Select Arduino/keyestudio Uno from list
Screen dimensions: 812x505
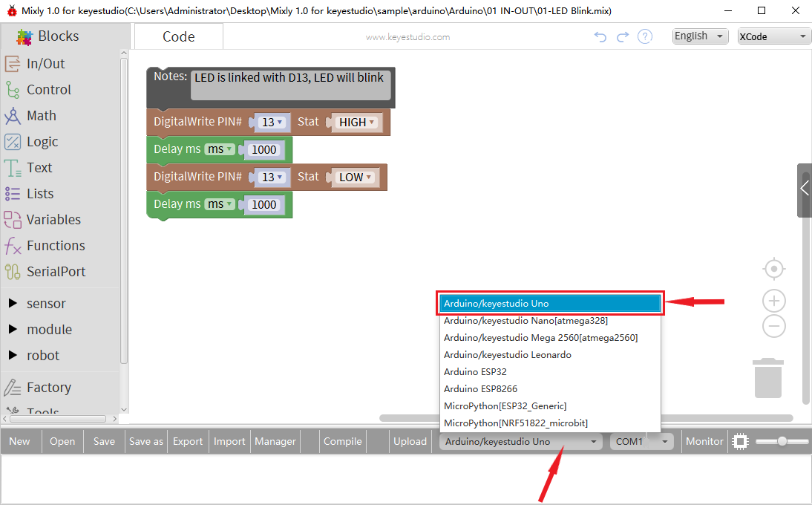[550, 304]
